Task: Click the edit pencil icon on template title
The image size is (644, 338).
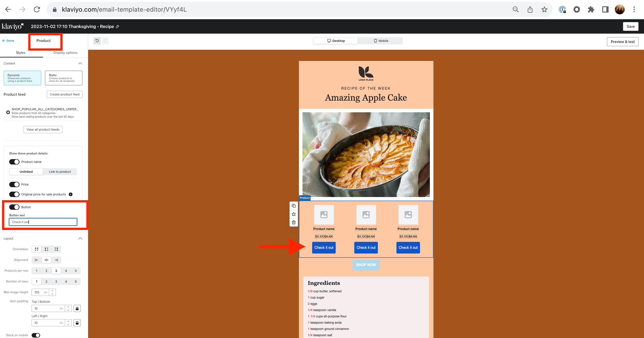Action: 119,26
